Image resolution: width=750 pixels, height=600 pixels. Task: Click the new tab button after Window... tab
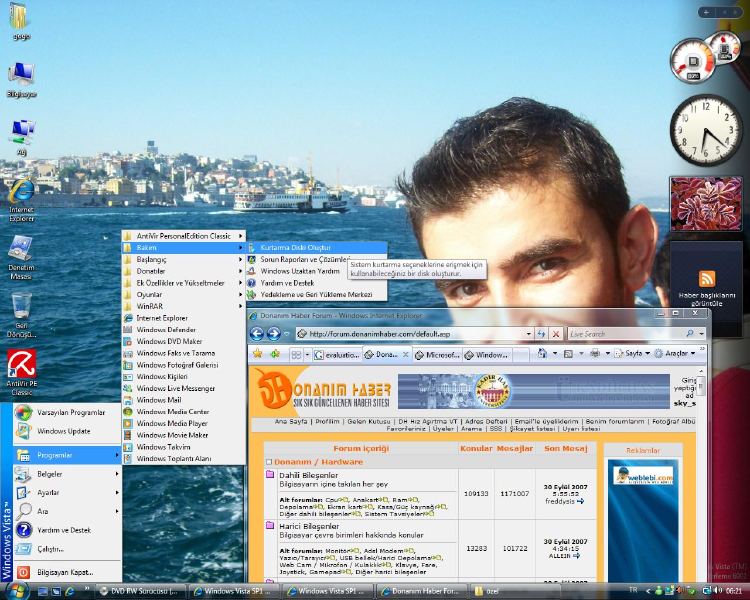[x=520, y=355]
